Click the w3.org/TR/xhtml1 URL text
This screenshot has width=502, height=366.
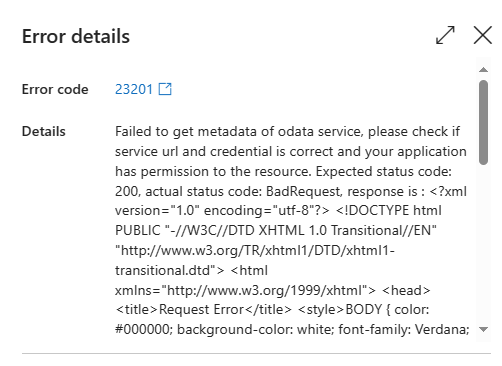pyautogui.click(x=255, y=251)
